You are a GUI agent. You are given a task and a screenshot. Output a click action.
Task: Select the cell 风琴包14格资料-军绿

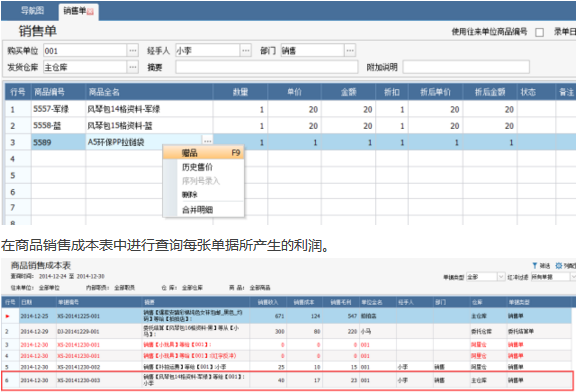point(149,109)
